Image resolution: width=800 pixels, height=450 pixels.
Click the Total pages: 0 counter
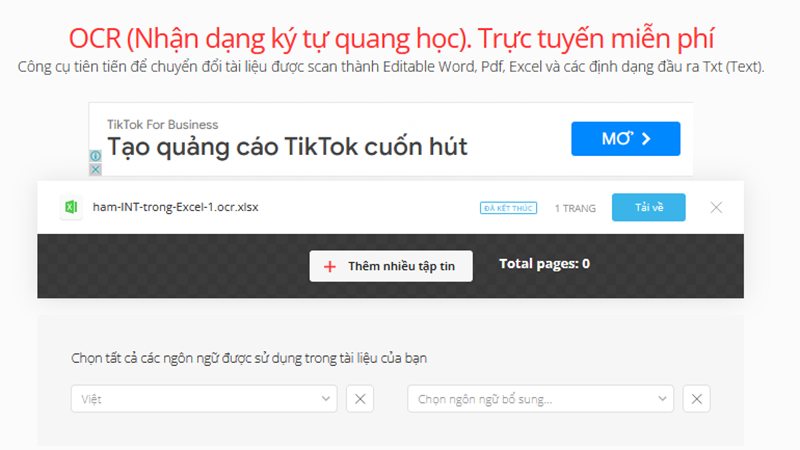544,264
